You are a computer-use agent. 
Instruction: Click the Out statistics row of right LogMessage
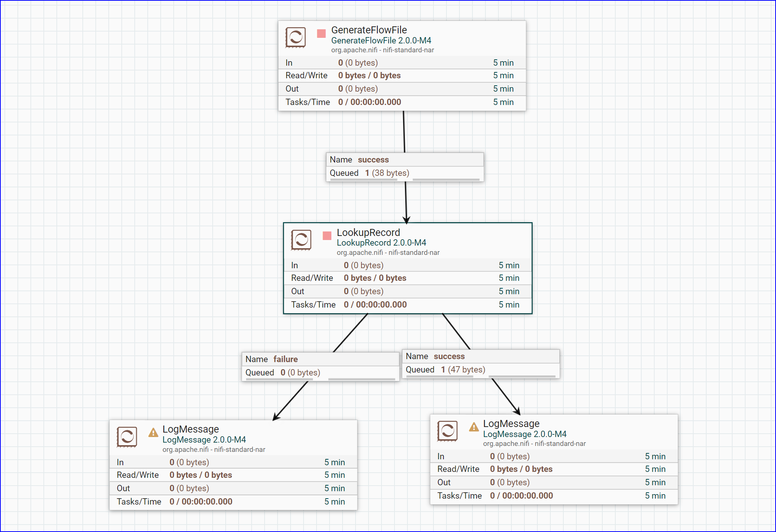(x=553, y=482)
